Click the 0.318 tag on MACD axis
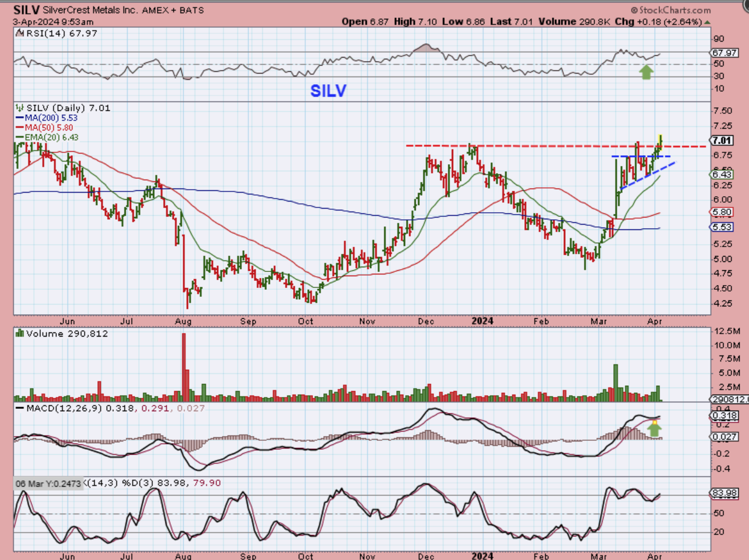 725,416
